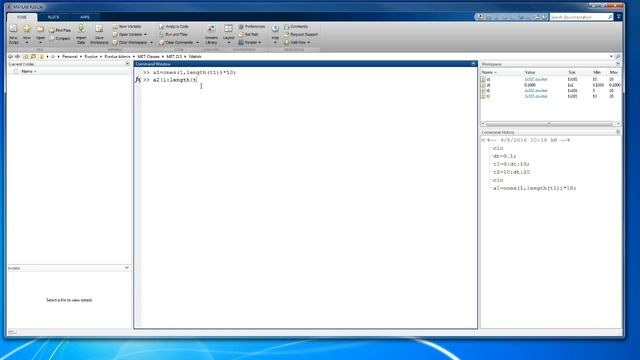The height and width of the screenshot is (360, 640).
Task: Open the New dropdown in the toolstrip
Action: tap(27, 42)
